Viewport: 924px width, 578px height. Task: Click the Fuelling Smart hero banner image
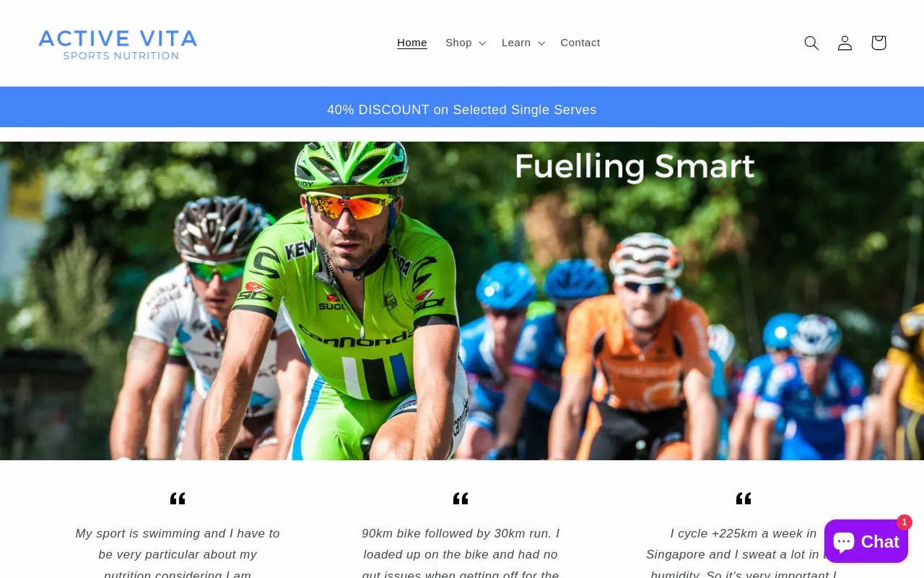click(x=462, y=301)
